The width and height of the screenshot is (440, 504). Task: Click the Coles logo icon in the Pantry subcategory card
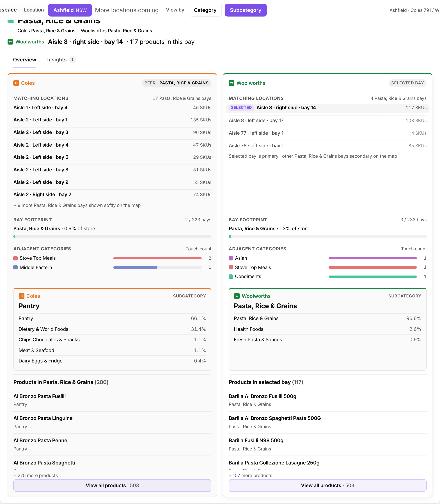(22, 296)
